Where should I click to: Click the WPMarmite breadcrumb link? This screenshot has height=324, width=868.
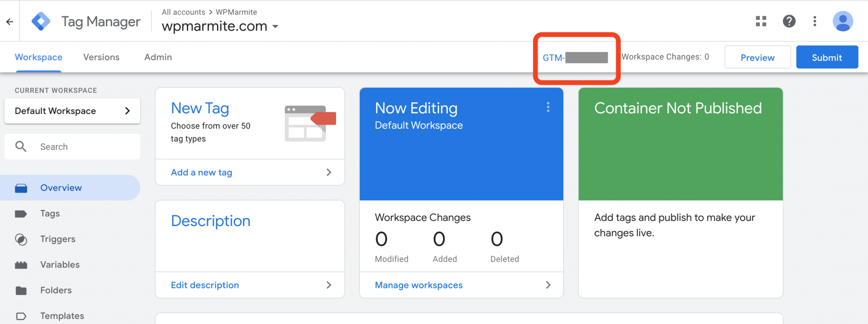click(x=236, y=12)
